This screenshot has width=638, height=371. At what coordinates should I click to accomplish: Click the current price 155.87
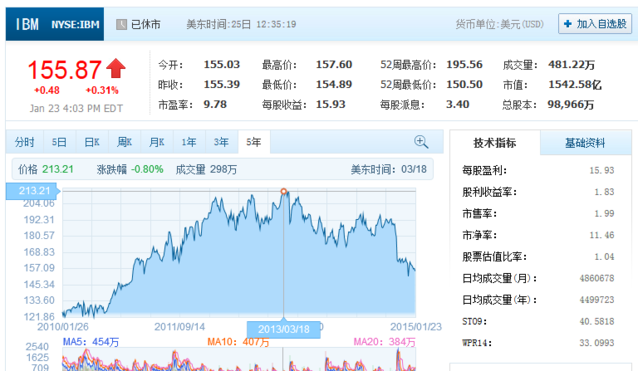(64, 70)
